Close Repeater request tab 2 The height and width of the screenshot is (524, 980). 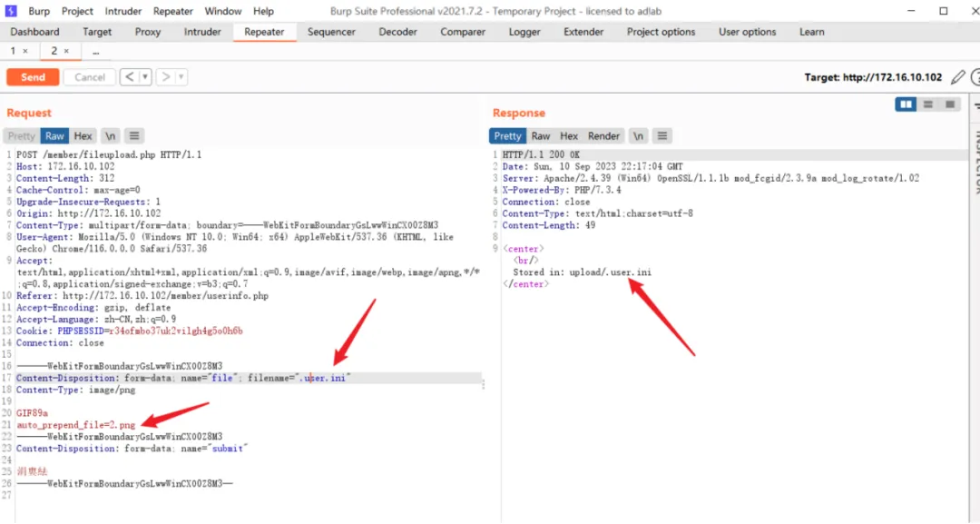(67, 51)
